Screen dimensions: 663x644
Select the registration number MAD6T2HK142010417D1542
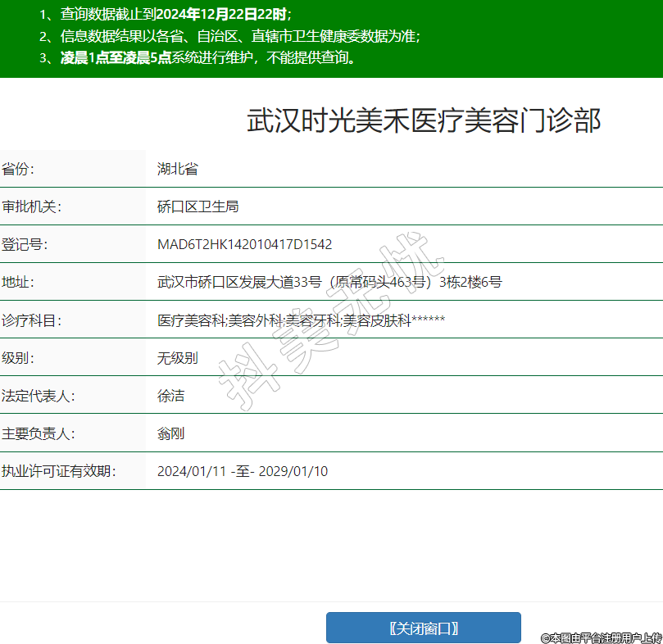[x=244, y=245]
